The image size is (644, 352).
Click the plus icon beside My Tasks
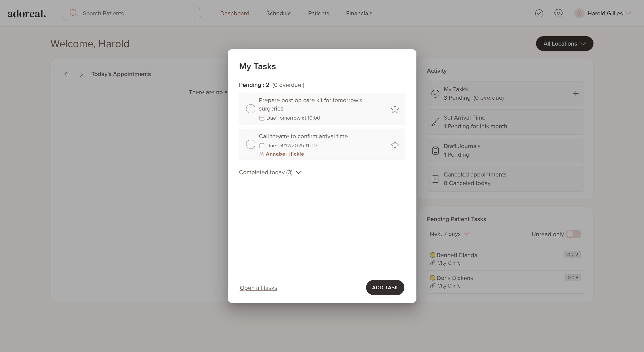[x=575, y=94]
